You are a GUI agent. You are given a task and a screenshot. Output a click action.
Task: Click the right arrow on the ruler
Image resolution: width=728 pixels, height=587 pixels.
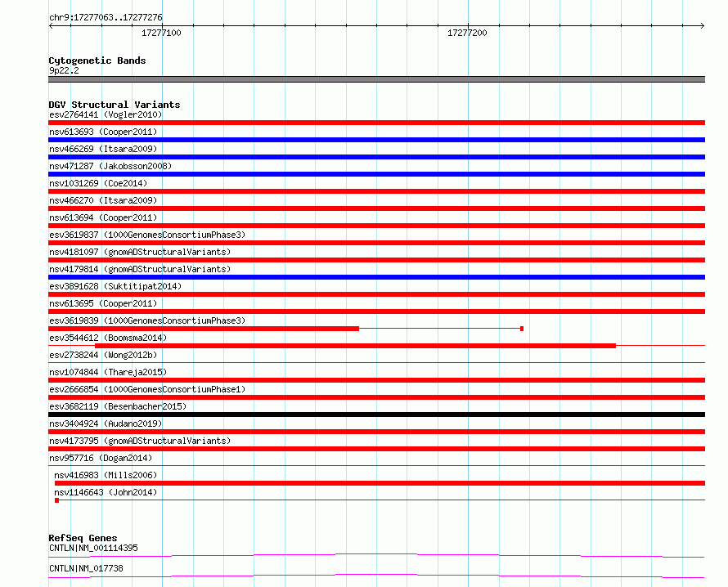point(703,25)
